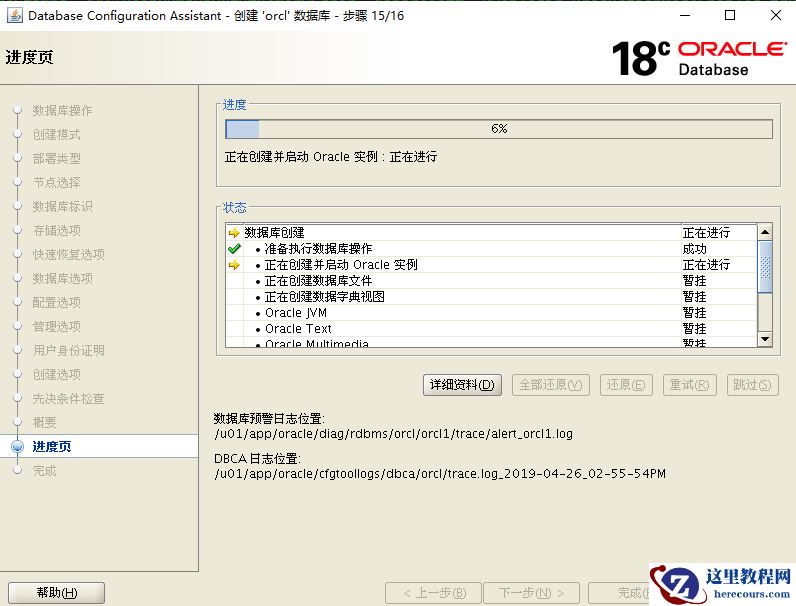Click the 数据库创建 status row
Viewport: 796px width, 606px height.
(491, 233)
